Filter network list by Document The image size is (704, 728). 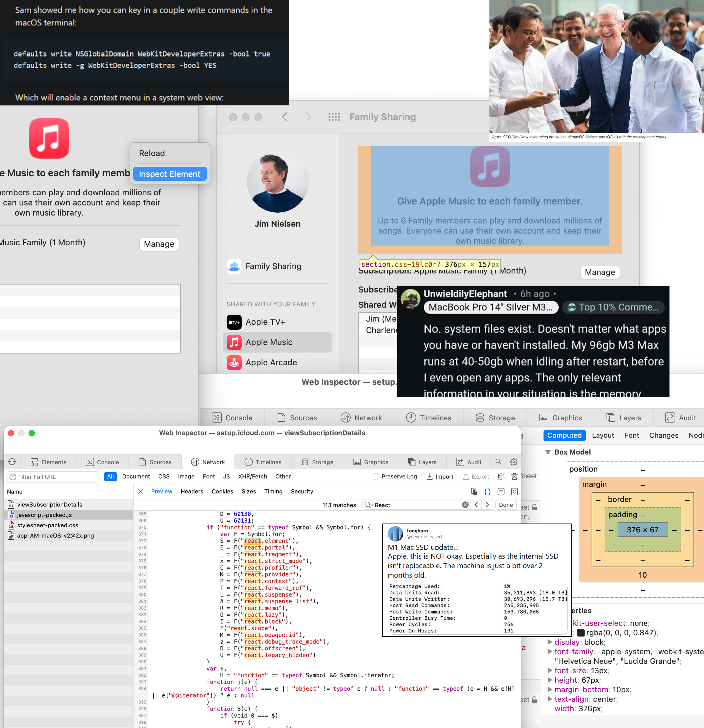tap(136, 477)
